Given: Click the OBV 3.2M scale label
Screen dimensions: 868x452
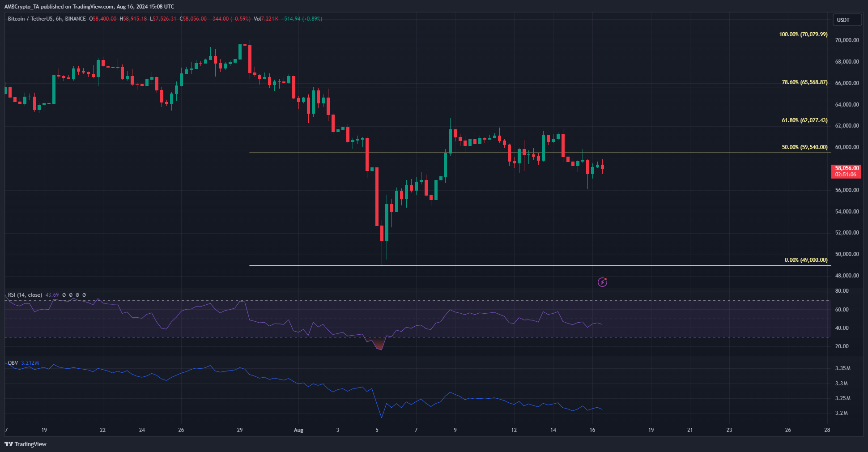Looking at the screenshot, I should tap(841, 413).
